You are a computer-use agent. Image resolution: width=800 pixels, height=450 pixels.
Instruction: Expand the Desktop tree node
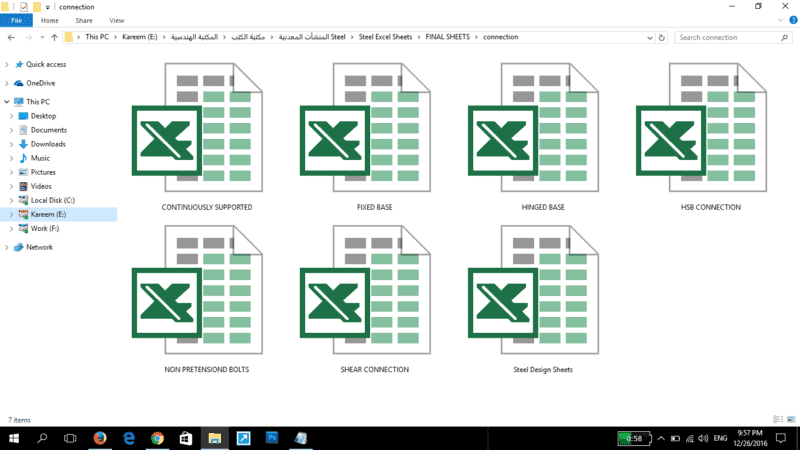click(12, 116)
